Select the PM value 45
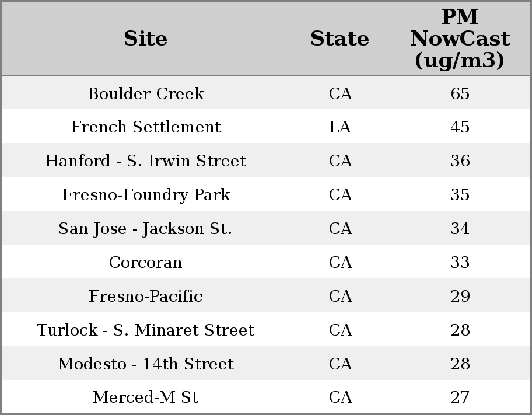Image resolution: width=532 pixels, height=415 pixels. pos(460,127)
